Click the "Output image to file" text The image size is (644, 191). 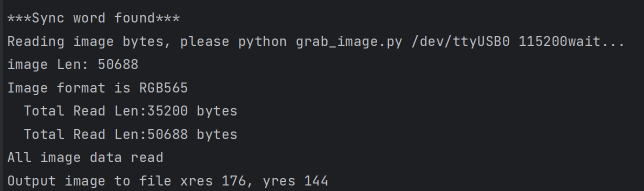click(x=89, y=181)
